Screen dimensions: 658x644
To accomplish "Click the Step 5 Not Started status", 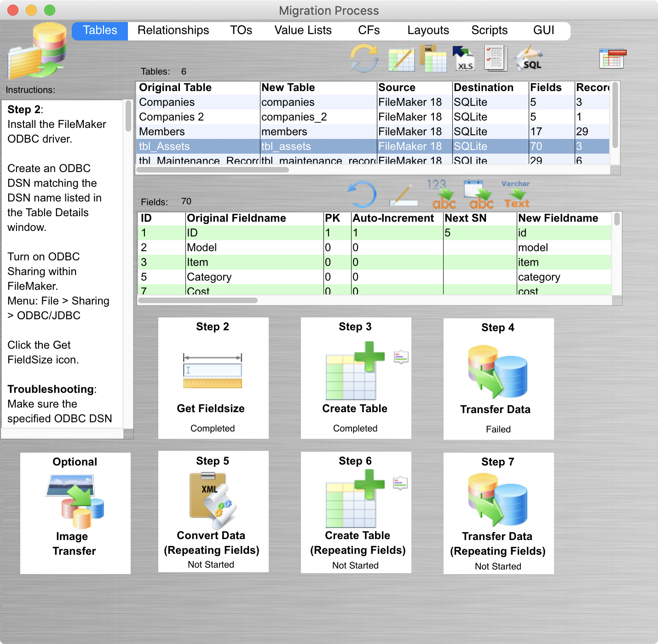I will [x=211, y=564].
